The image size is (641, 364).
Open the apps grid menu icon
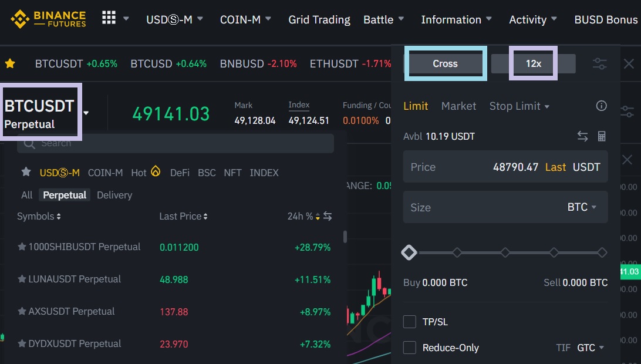tap(109, 18)
